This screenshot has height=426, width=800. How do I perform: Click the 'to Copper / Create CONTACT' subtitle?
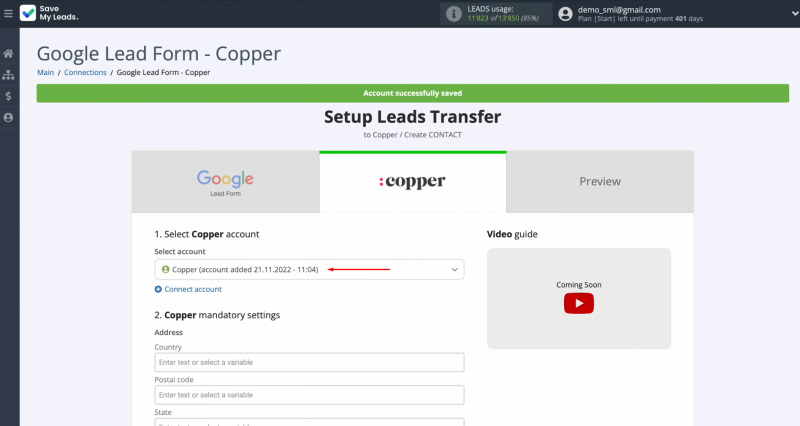(413, 135)
